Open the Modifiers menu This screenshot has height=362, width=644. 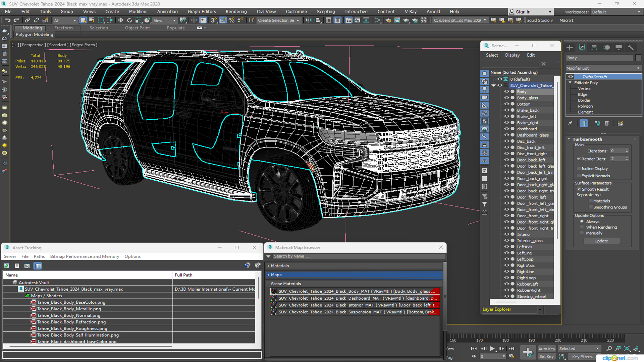coord(138,11)
